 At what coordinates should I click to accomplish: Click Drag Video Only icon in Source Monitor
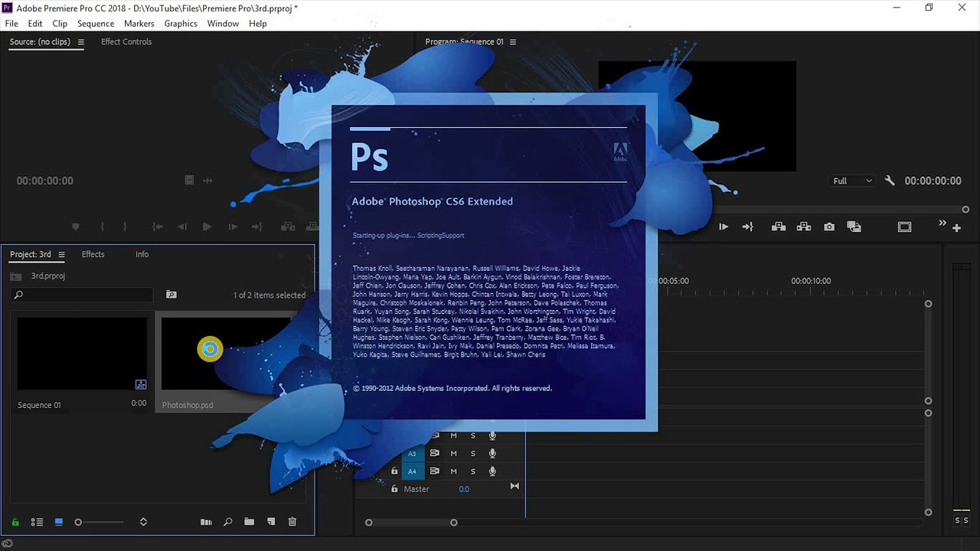click(189, 181)
